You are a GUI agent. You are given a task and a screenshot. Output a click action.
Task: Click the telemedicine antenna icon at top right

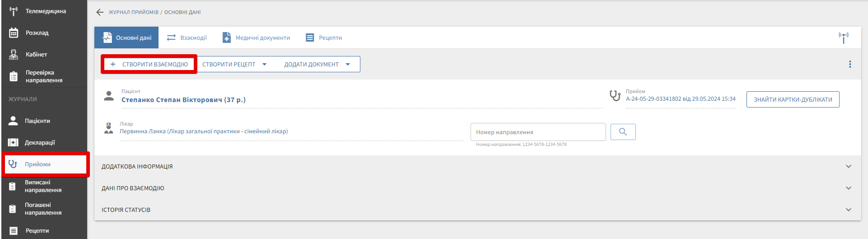click(843, 37)
